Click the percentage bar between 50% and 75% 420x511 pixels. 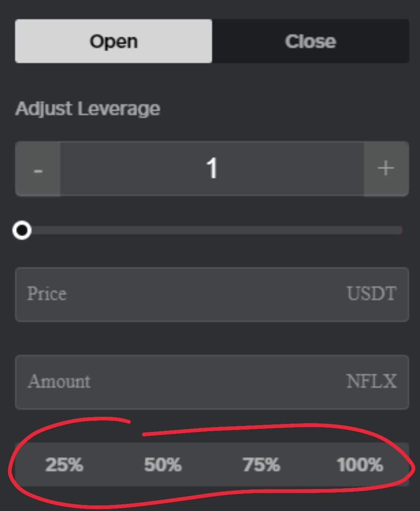pos(212,465)
